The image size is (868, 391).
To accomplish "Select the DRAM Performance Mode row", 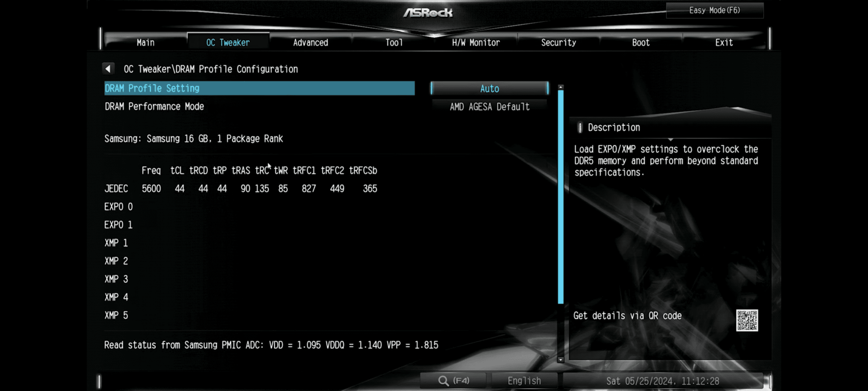I will click(259, 106).
